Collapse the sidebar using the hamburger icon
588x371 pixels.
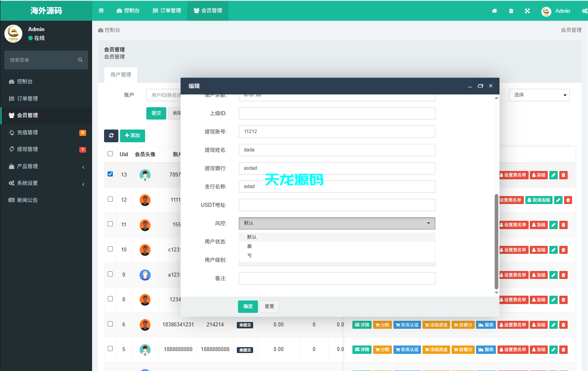click(x=101, y=11)
